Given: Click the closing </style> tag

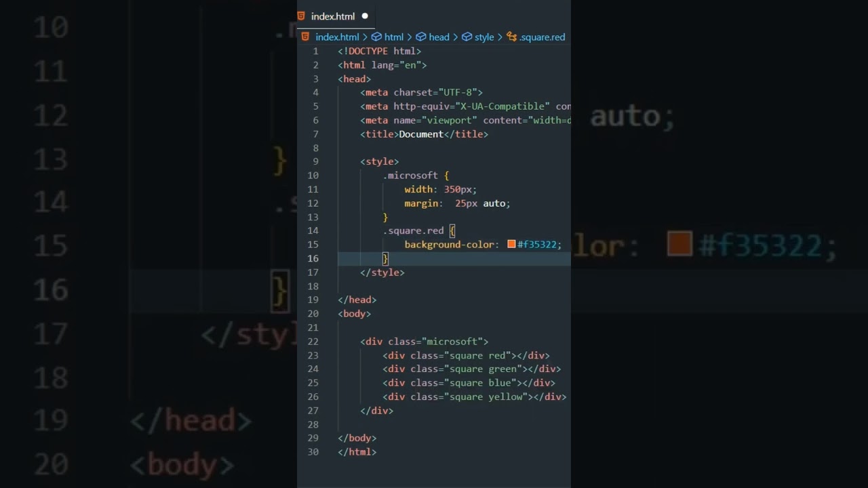Looking at the screenshot, I should pos(382,272).
